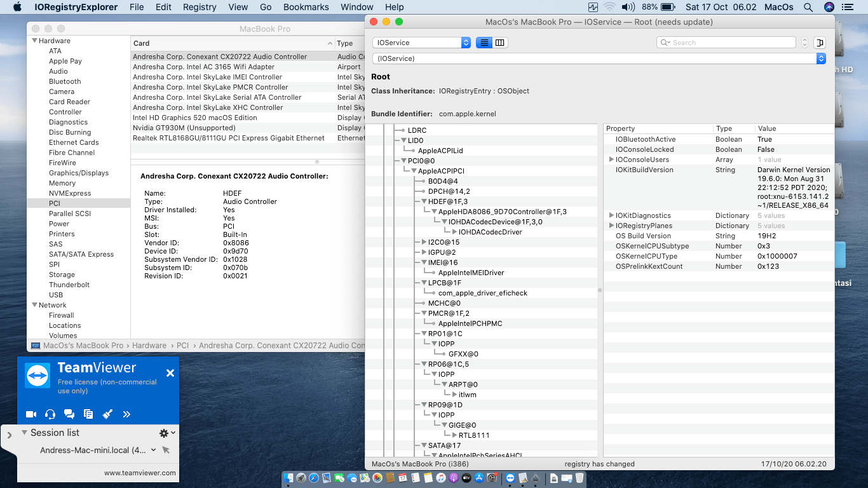This screenshot has width=868, height=488.
Task: Collapse the Session list triangle
Action: click(24, 433)
